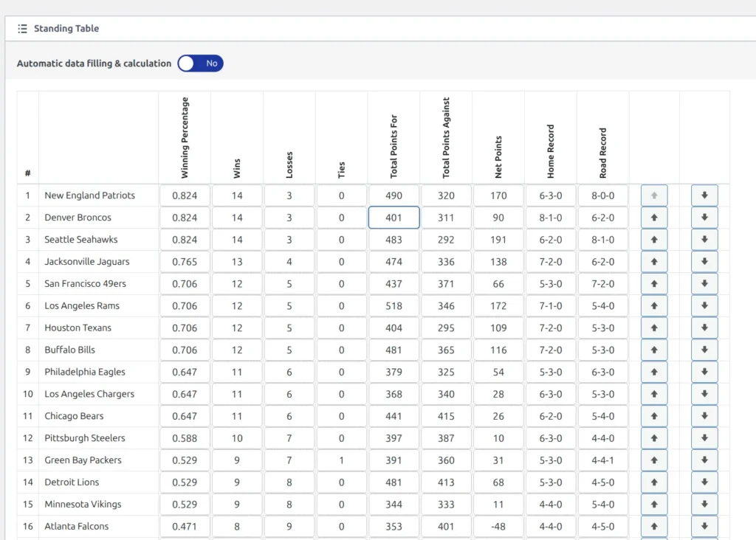Move Houston Texans row down
The width and height of the screenshot is (756, 540).
click(x=704, y=328)
